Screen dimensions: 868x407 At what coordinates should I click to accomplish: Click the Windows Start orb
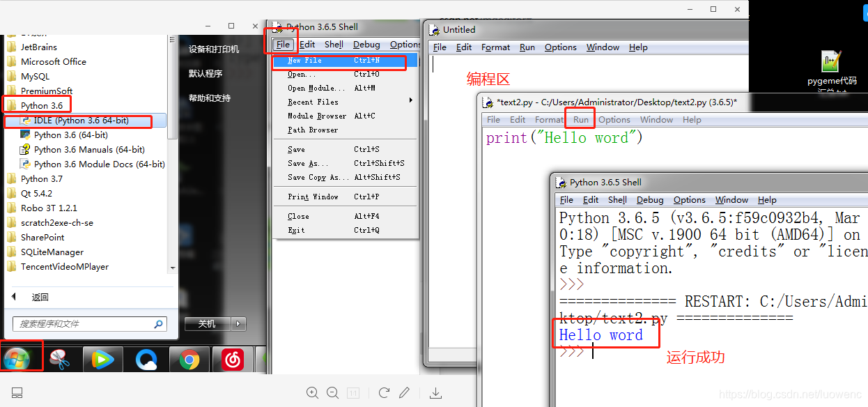click(x=17, y=359)
